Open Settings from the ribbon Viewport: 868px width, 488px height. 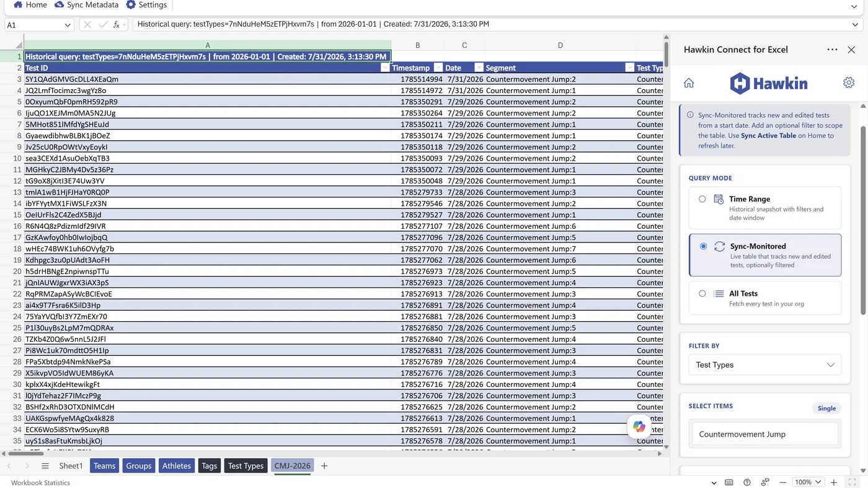[x=146, y=5]
